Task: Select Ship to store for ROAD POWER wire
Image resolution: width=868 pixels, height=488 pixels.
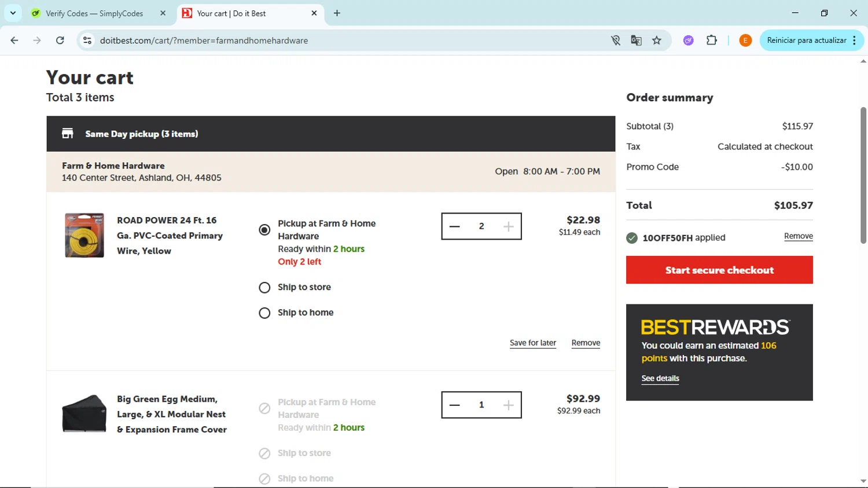Action: coord(264,288)
